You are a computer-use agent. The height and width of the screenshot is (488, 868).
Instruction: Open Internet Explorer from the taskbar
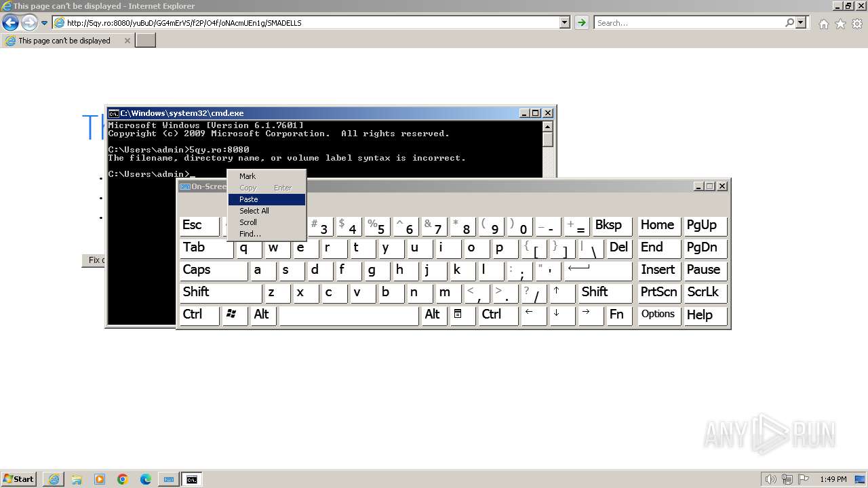(54, 479)
